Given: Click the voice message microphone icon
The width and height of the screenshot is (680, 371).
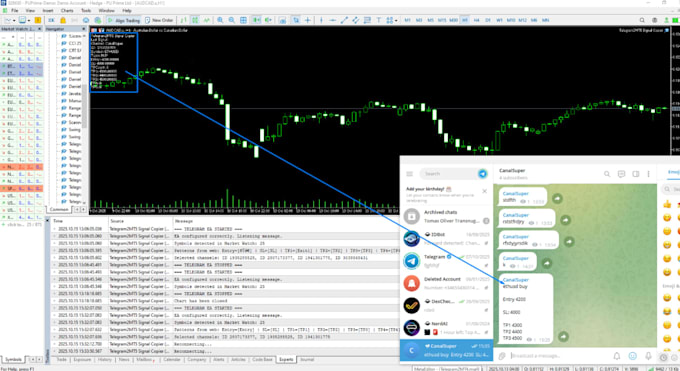Looking at the screenshot, I should pyautogui.click(x=648, y=356).
